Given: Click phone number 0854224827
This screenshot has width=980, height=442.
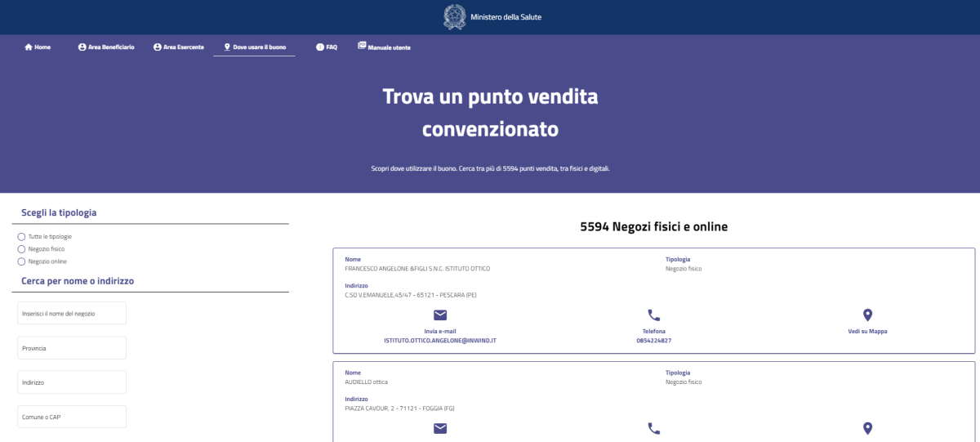Looking at the screenshot, I should click(653, 340).
